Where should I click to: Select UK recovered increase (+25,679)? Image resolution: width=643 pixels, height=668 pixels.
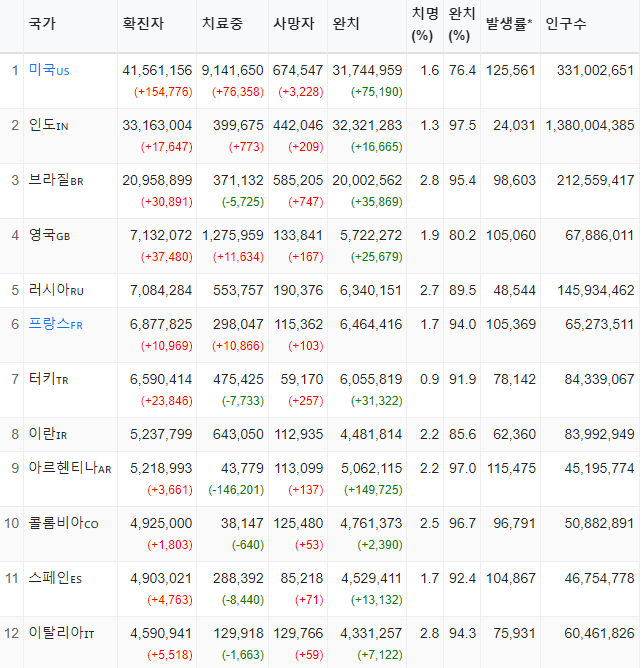click(x=377, y=257)
